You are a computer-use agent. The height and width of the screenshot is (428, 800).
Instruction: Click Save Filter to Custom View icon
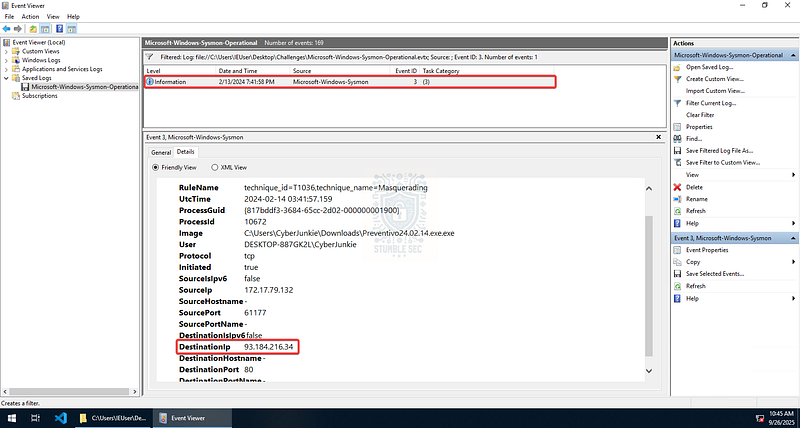[677, 163]
